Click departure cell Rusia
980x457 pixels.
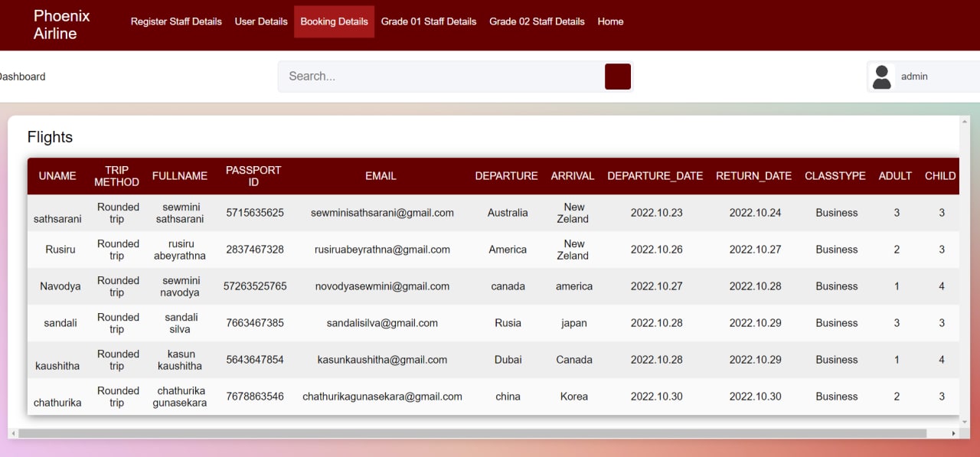(x=508, y=323)
